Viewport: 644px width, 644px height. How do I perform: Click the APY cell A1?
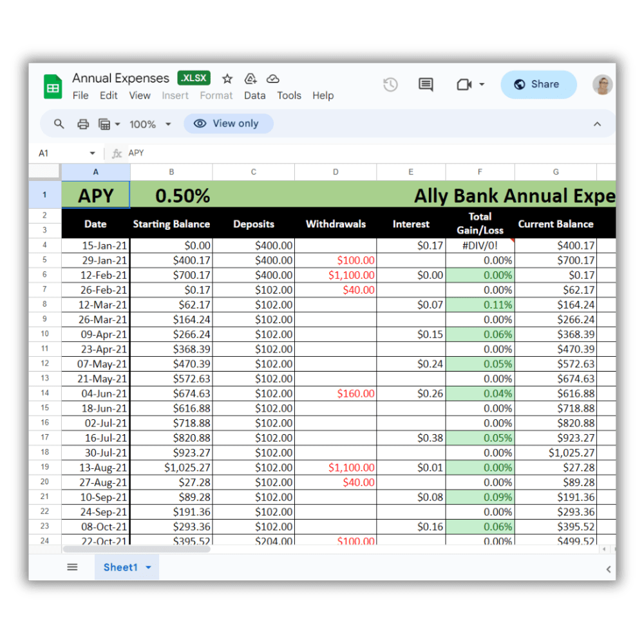click(96, 194)
